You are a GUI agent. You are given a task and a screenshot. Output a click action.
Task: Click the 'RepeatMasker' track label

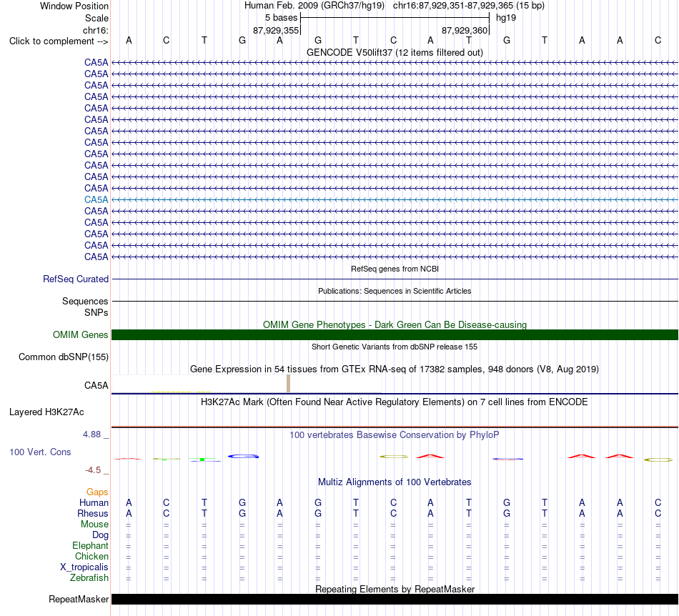point(79,599)
